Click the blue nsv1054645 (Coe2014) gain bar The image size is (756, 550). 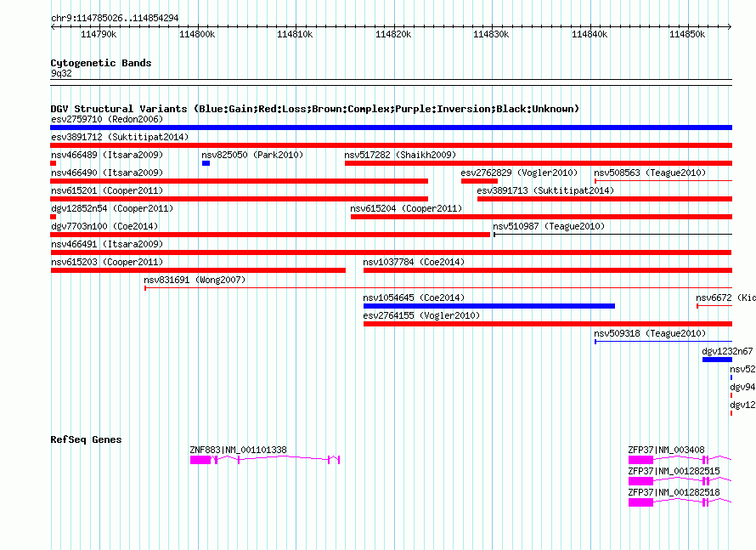click(489, 306)
